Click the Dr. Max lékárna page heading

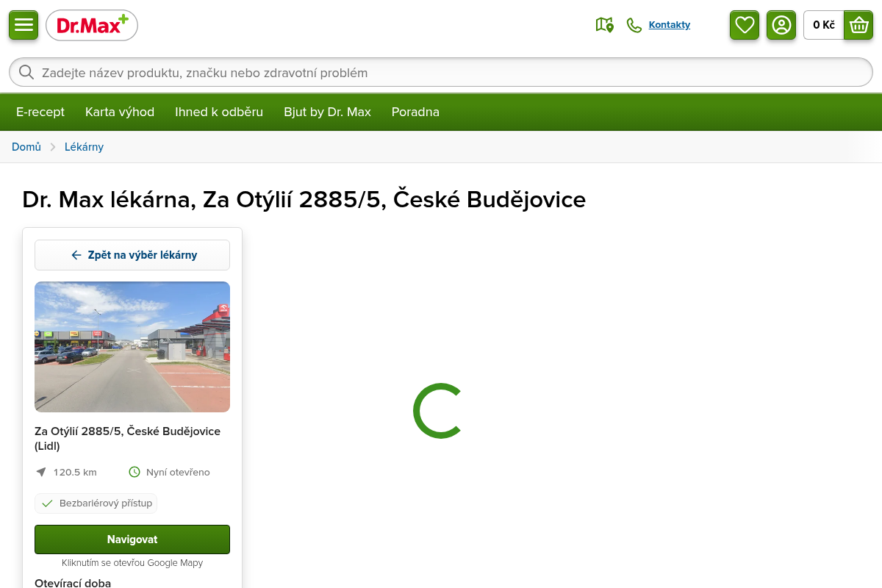[x=304, y=199]
